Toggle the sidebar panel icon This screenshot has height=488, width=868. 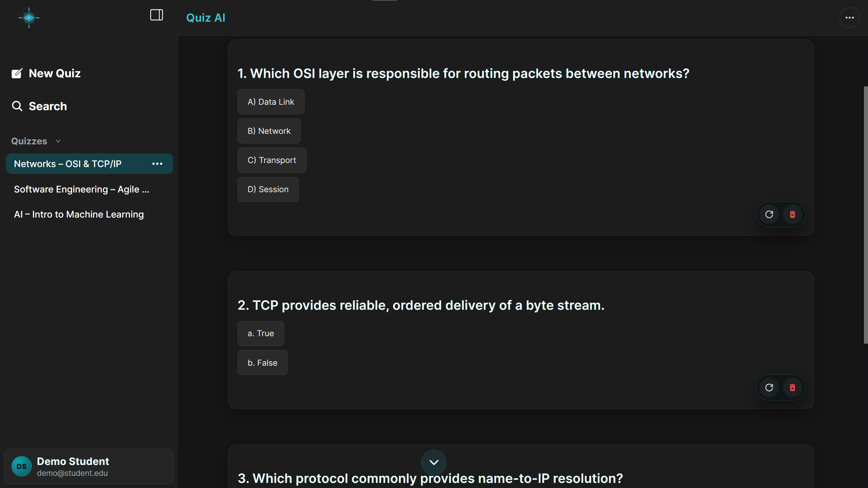pos(156,15)
